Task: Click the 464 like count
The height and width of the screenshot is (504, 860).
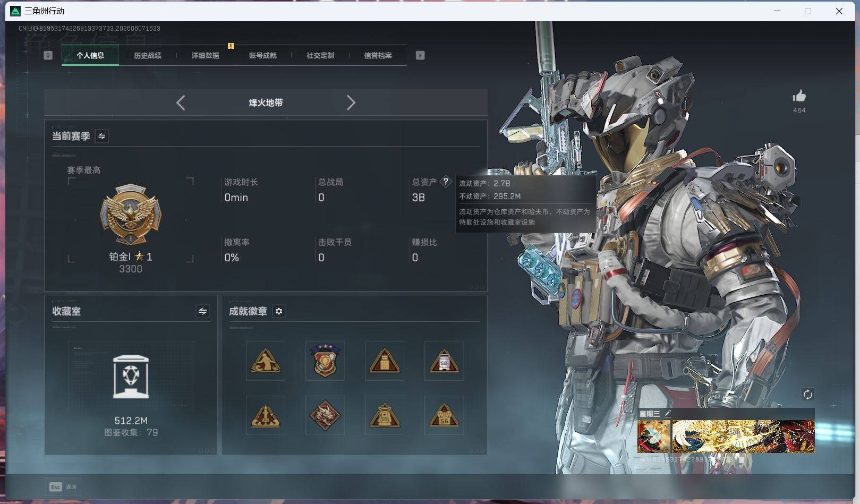Action: [x=799, y=110]
